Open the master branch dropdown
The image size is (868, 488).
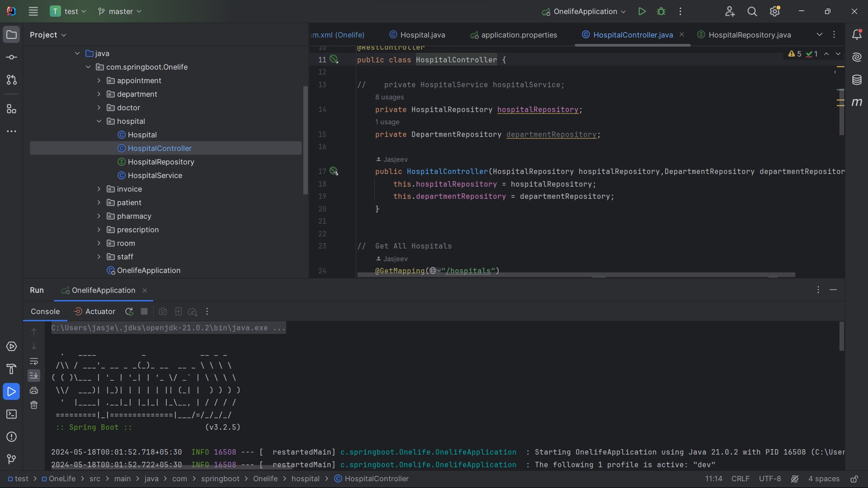(120, 12)
